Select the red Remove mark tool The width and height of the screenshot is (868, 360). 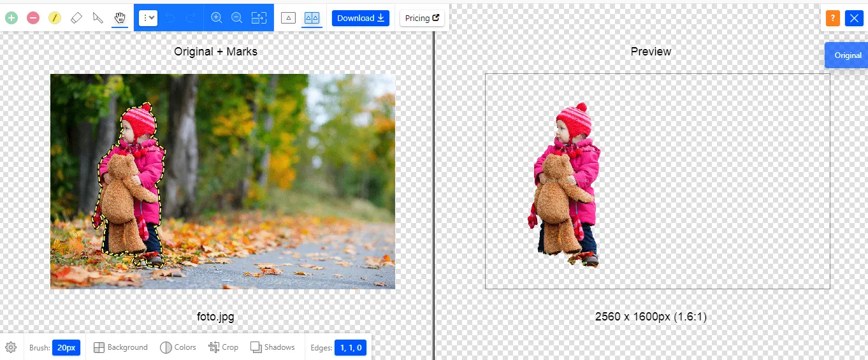click(33, 18)
